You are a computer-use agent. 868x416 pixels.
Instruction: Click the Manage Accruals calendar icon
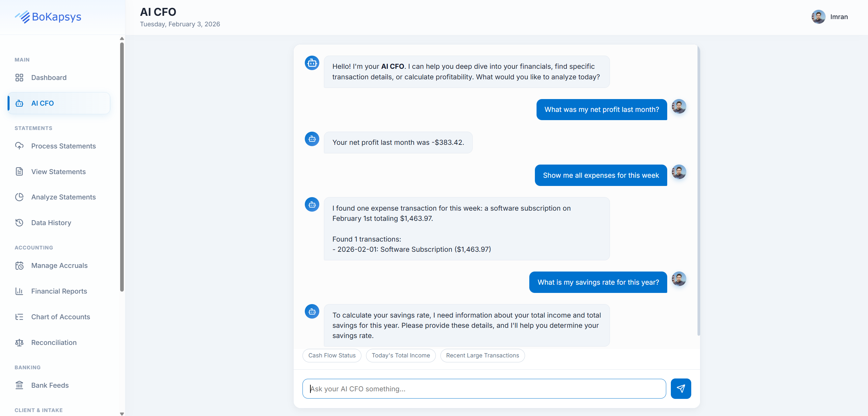pos(19,266)
